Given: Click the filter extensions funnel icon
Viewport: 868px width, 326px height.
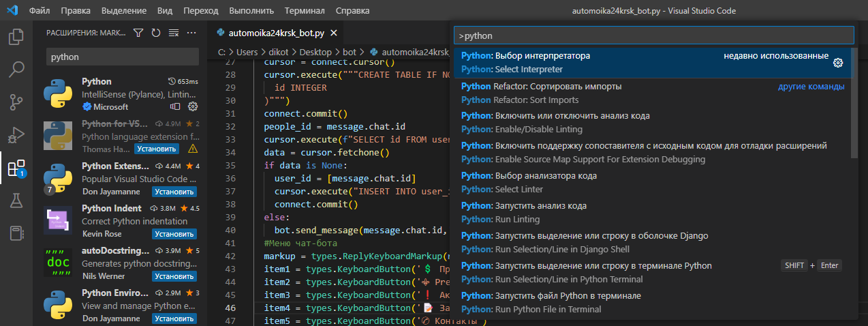Looking at the screenshot, I should 138,33.
